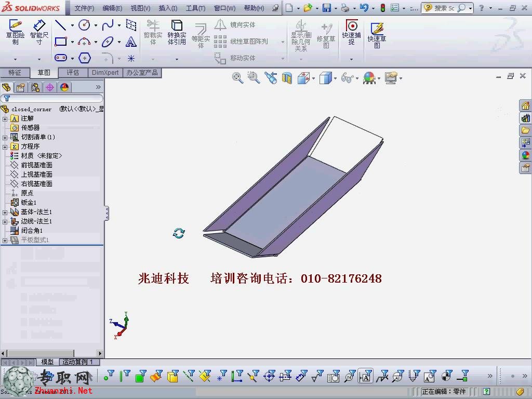The image size is (532, 399).
Task: Expand the 基体-法兰1 feature node
Action: [5, 212]
